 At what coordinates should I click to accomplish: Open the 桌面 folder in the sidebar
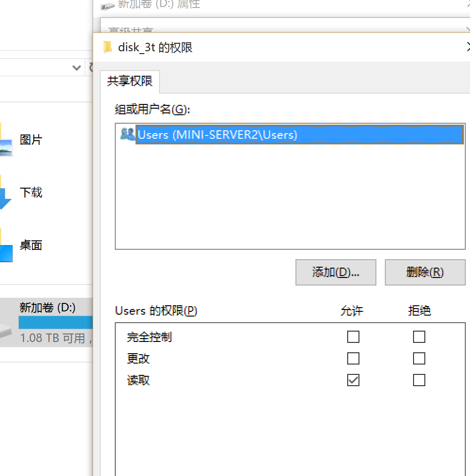(31, 245)
